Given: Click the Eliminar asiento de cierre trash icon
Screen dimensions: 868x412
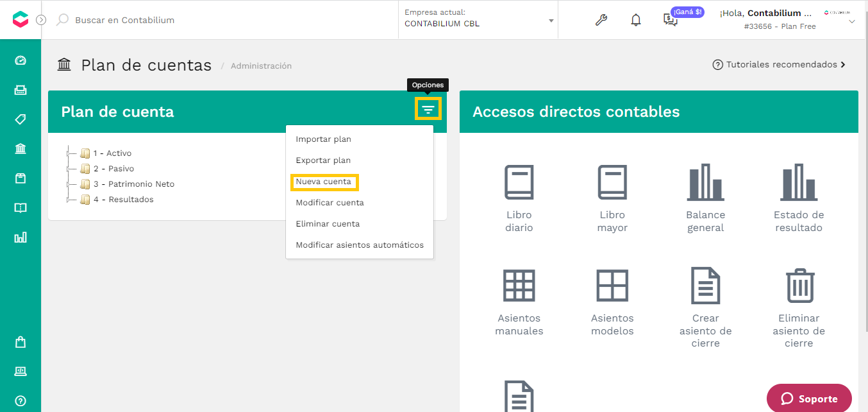Looking at the screenshot, I should pos(799,286).
